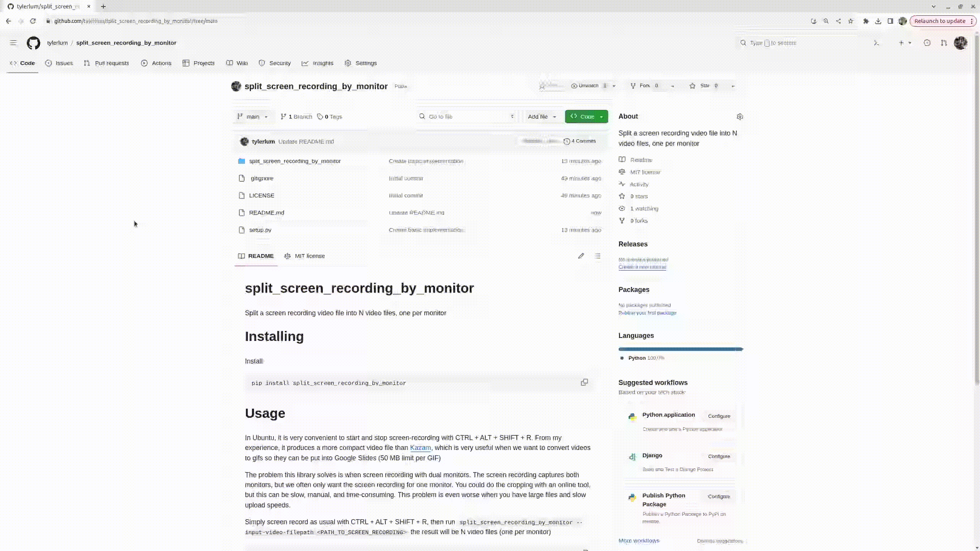Image resolution: width=980 pixels, height=551 pixels.
Task: Toggle README edit mode pencil icon
Action: click(x=581, y=256)
